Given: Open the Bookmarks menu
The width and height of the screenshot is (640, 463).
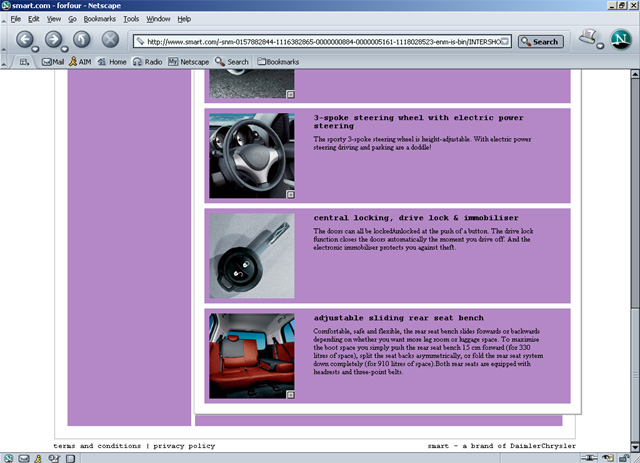Looking at the screenshot, I should click(x=99, y=19).
